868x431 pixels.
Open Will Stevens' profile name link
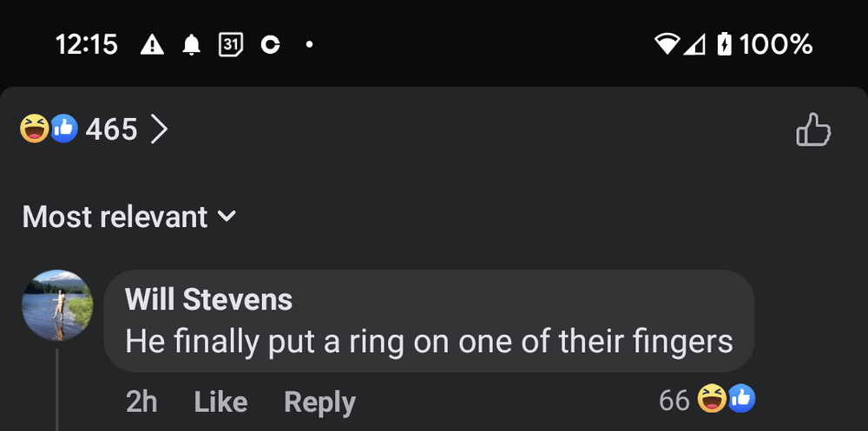coord(208,299)
